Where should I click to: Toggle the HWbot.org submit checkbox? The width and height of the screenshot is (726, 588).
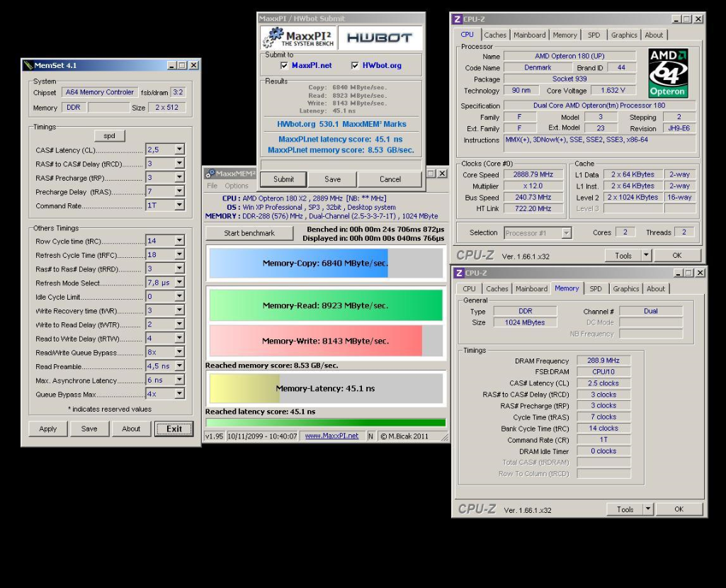tap(355, 65)
